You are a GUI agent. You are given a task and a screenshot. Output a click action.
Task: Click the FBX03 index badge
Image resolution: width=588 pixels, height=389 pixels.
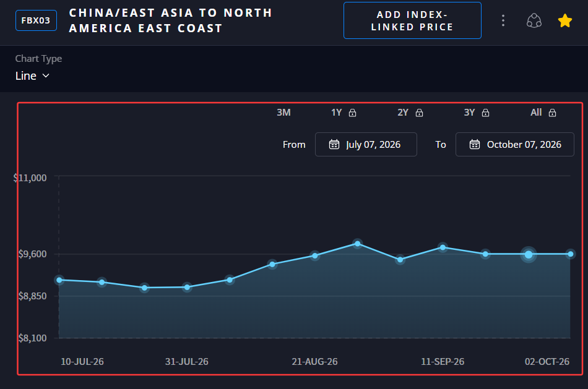[36, 20]
